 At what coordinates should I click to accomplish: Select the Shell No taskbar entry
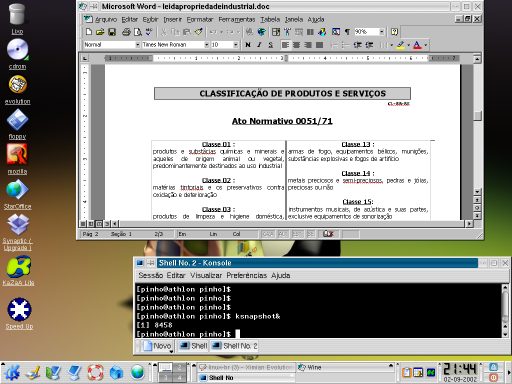[246, 378]
